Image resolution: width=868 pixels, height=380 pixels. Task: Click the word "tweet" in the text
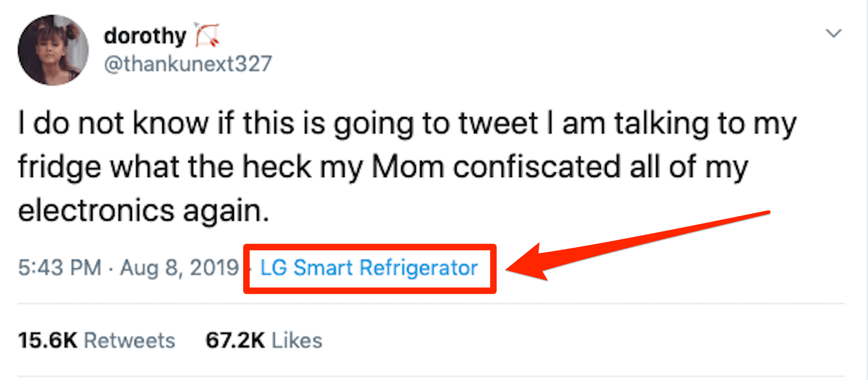tap(498, 124)
